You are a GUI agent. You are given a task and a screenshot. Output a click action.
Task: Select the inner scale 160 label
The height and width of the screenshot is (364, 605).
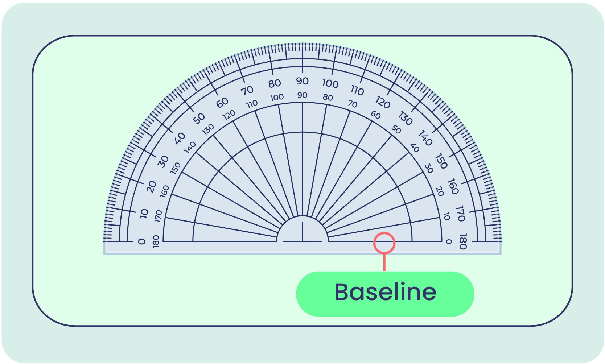pyautogui.click(x=165, y=191)
